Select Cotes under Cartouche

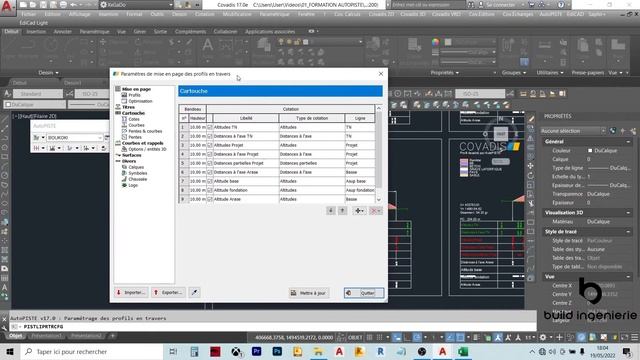[x=134, y=119]
